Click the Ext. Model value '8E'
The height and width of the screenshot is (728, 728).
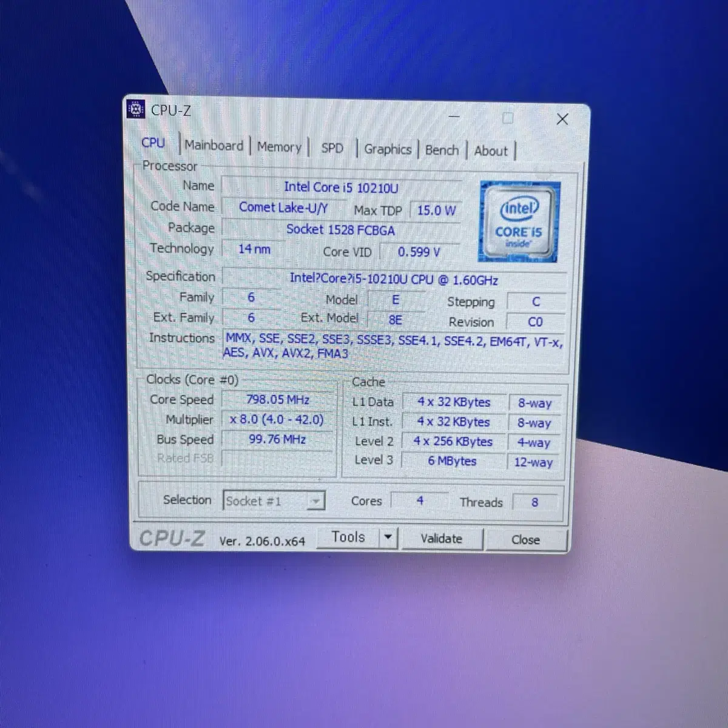396,320
